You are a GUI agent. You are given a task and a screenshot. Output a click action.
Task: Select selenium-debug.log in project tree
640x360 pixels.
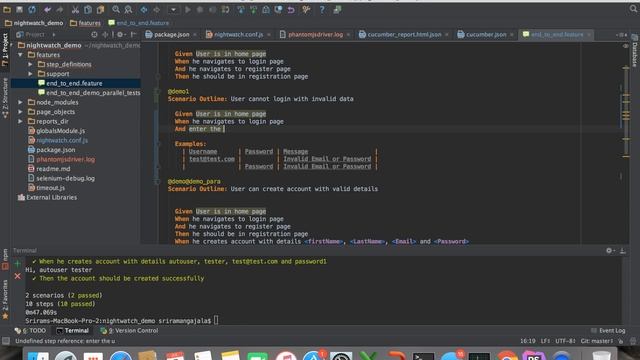pyautogui.click(x=61, y=178)
